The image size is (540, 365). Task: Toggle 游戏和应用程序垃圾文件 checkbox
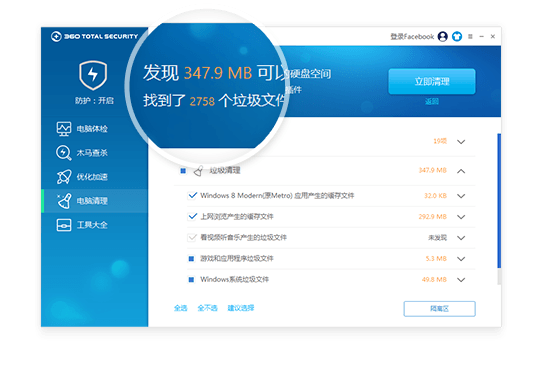point(191,259)
